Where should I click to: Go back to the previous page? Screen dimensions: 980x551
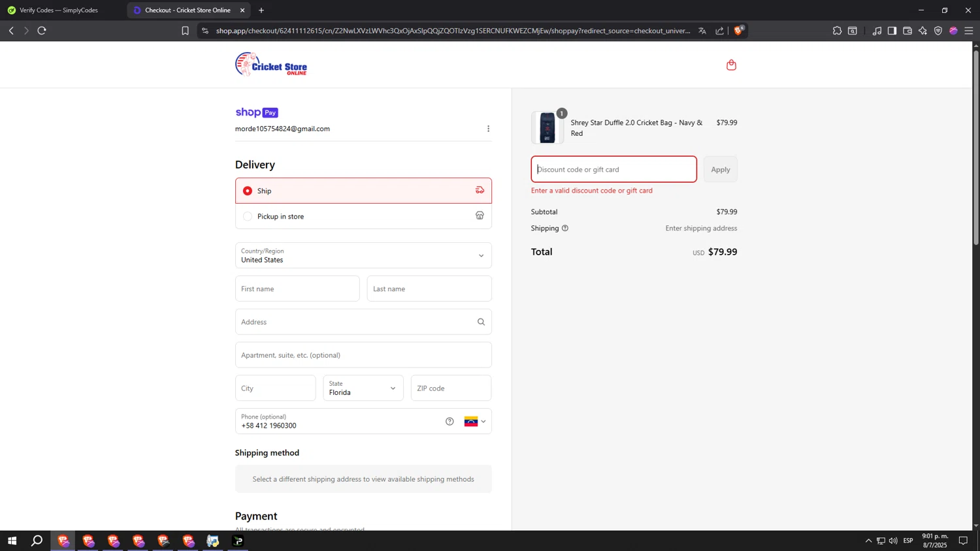pos(11,31)
